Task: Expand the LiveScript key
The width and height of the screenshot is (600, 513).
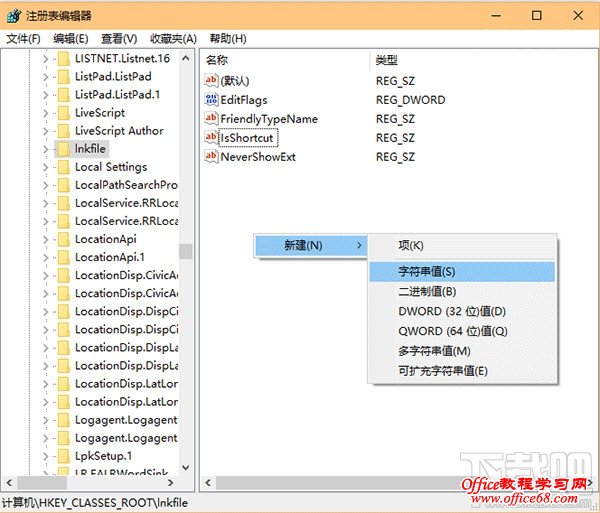Action: point(46,113)
